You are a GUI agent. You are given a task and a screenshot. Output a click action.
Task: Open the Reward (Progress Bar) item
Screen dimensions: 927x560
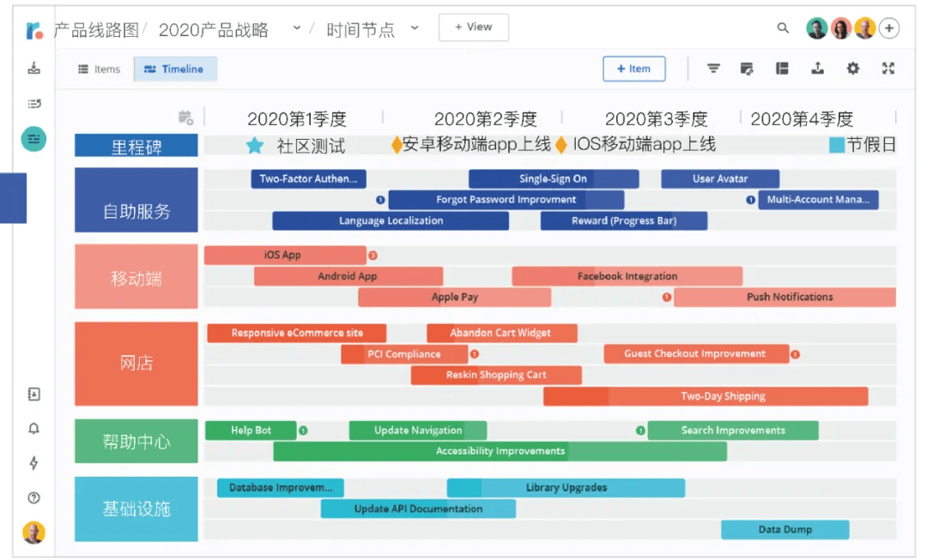pos(624,221)
